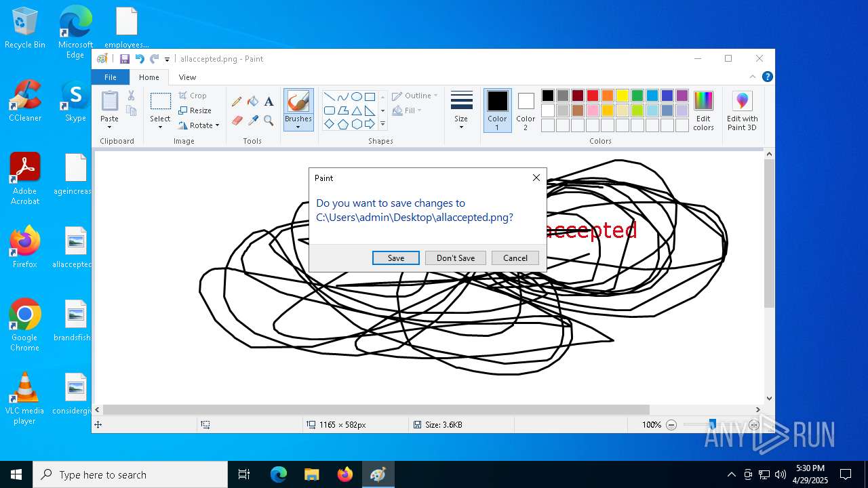Viewport: 868px width, 488px height.
Task: Open the Rotate dropdown
Action: [199, 125]
